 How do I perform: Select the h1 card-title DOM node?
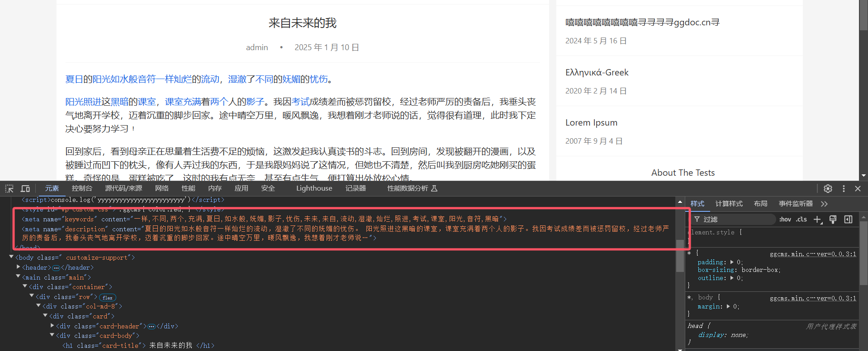138,346
